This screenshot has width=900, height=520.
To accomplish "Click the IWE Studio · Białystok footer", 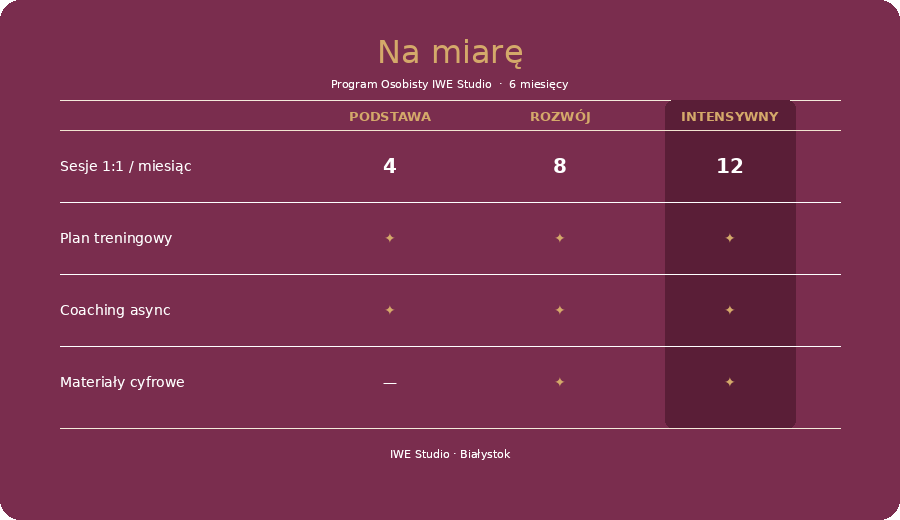I will click(450, 454).
